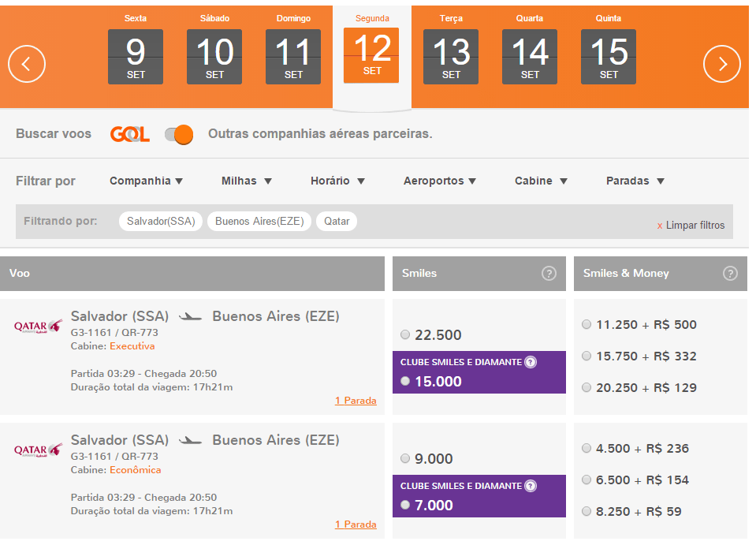Viewport: 756px width, 545px height.
Task: Click Econômica cabin label
Action: coord(136,470)
